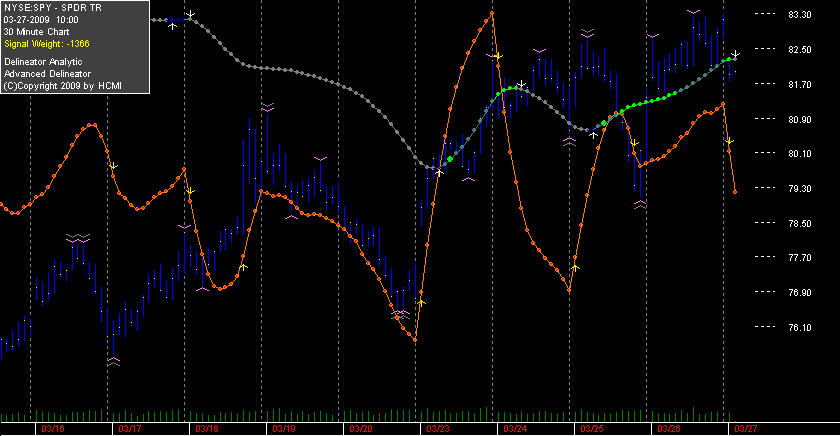
Task: Click the 03/24 date marker
Action: tap(515, 429)
